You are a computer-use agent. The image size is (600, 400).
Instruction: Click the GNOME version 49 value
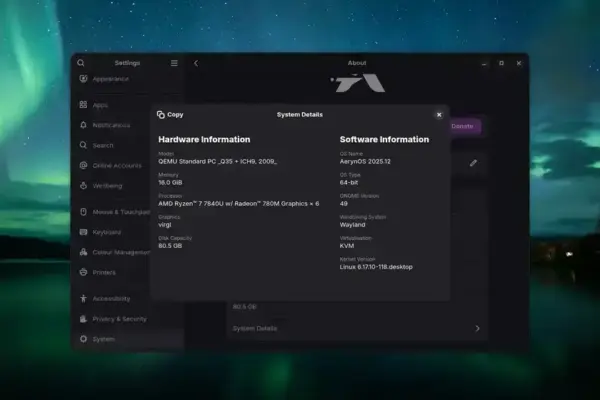[344, 204]
